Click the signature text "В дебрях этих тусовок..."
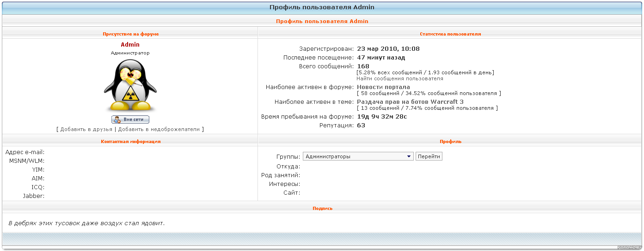The image size is (644, 251). tap(86, 223)
